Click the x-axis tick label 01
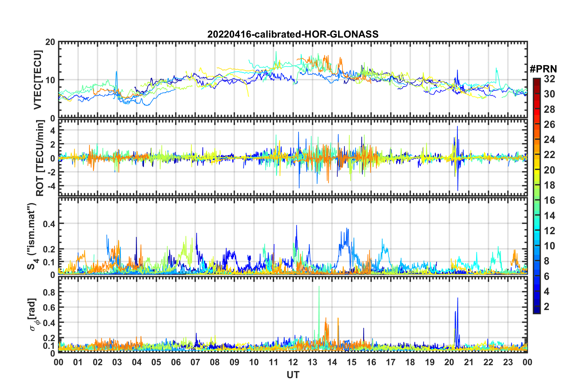 pyautogui.click(x=78, y=362)
